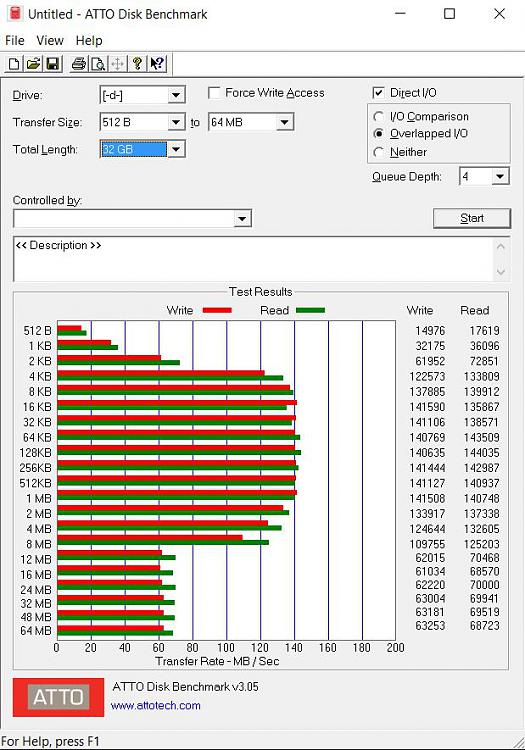Click the Save floppy disk icon
The image size is (525, 750).
[x=53, y=64]
